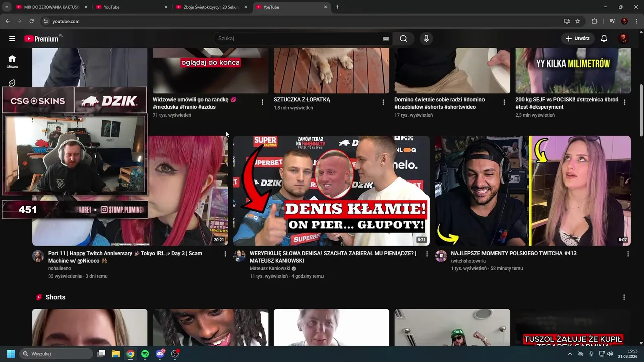Image resolution: width=644 pixels, height=362 pixels.
Task: Open options for WERYFIKUJĘ SŁOWA DENISA video
Action: [x=427, y=254]
